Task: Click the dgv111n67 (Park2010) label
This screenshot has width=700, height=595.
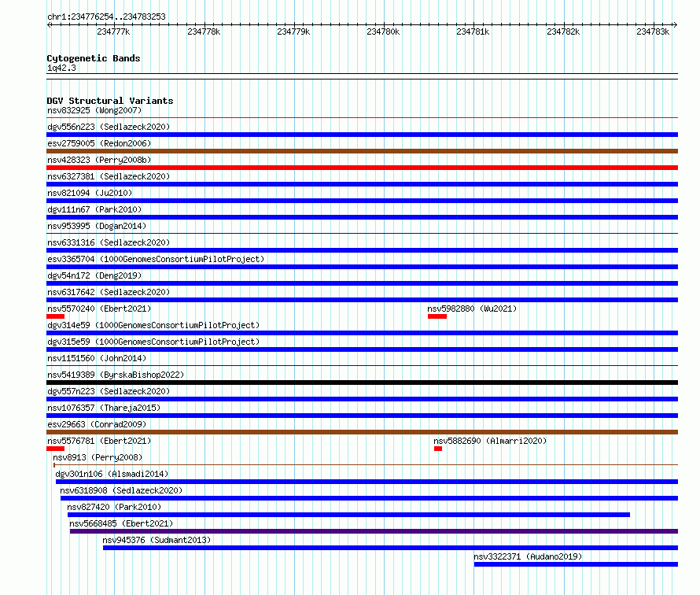Action: (x=94, y=209)
